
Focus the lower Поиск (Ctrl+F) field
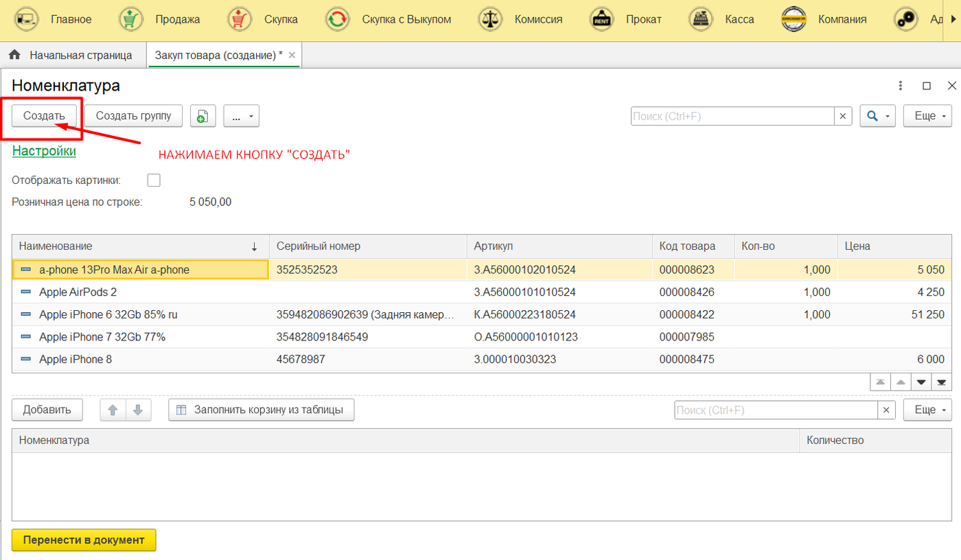click(x=776, y=410)
